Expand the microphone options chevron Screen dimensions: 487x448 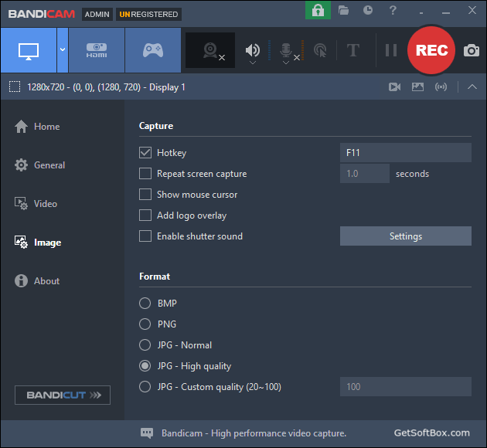tap(286, 63)
